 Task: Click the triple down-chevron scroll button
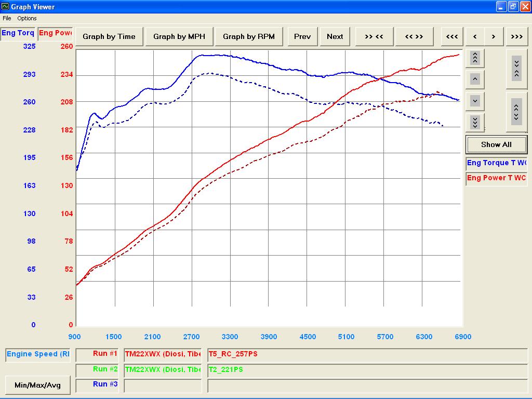(x=475, y=122)
